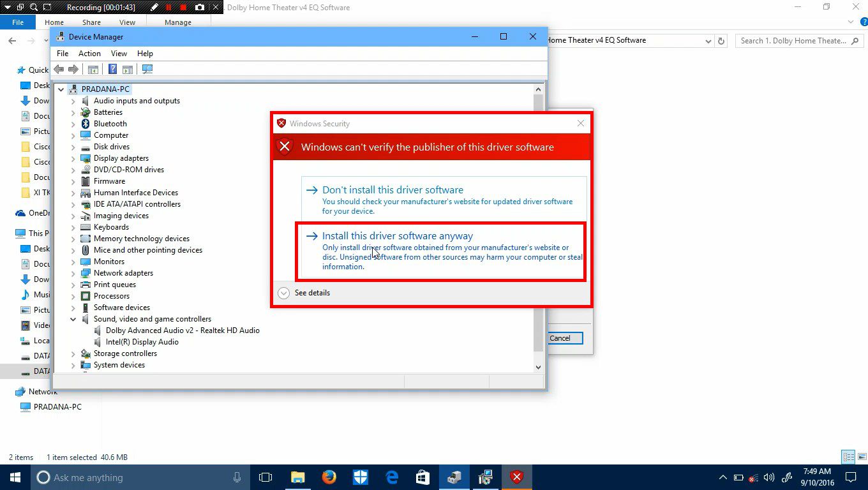Choose Install this driver software anyway
The width and height of the screenshot is (868, 490).
click(x=440, y=251)
